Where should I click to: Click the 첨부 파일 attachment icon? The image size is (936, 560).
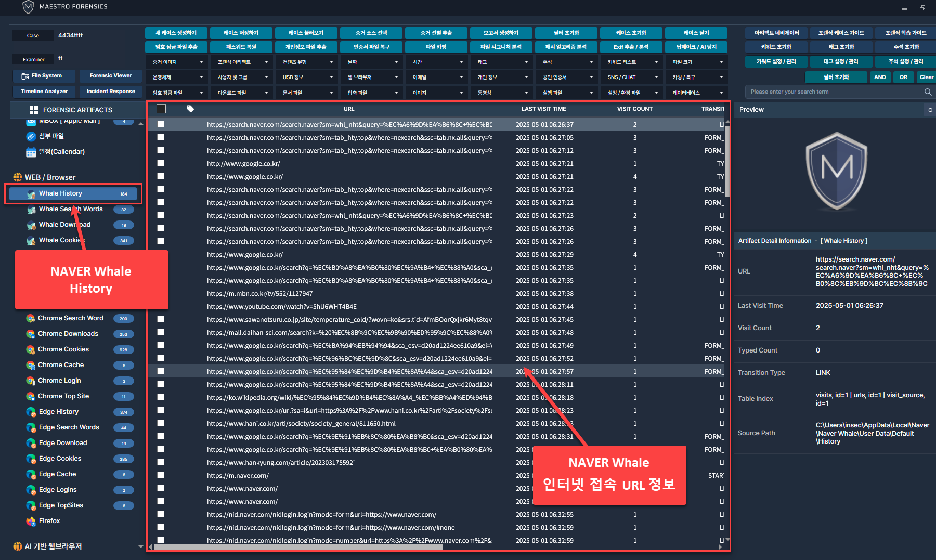point(31,136)
